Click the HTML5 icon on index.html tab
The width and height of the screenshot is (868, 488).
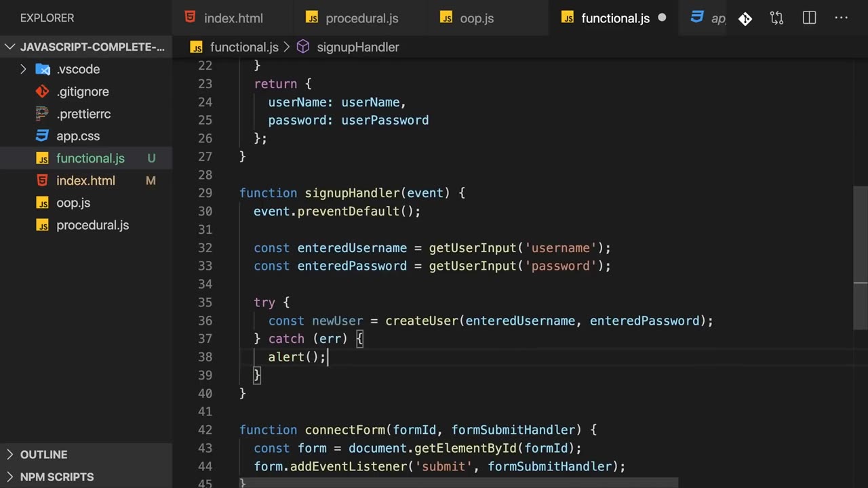pos(191,18)
